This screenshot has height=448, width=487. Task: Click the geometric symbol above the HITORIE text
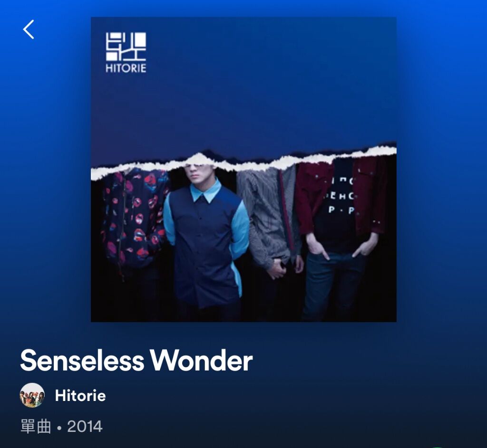pos(126,47)
